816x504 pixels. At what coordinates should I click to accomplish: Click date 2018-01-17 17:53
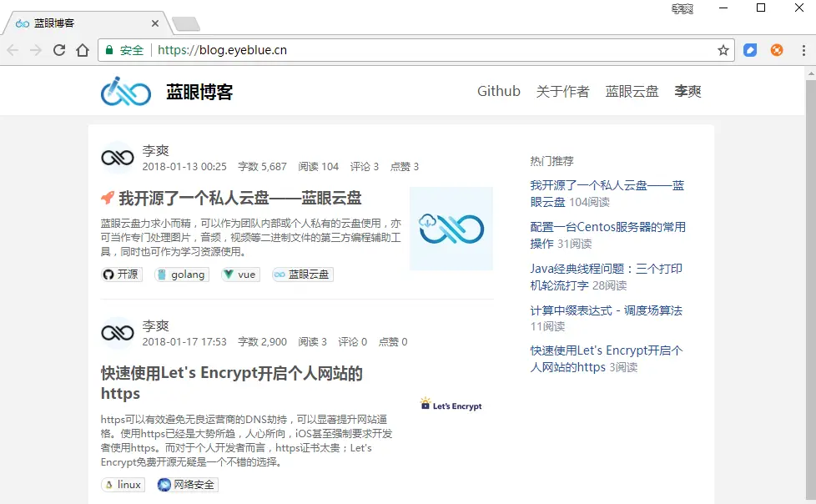(x=184, y=342)
